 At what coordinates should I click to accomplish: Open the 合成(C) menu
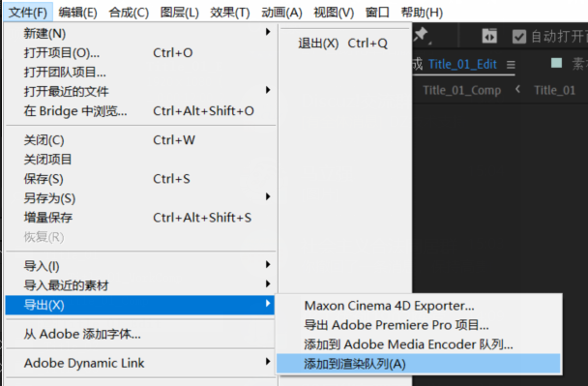[129, 13]
